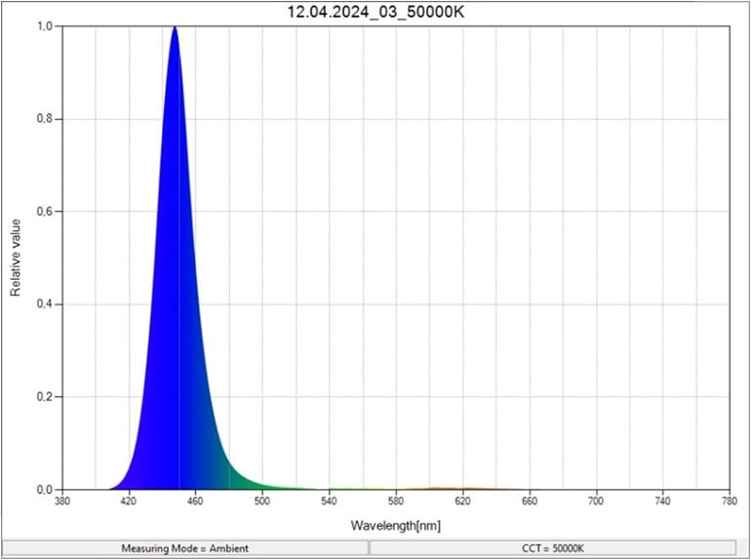Click the 500 wavelength tick label
The width and height of the screenshot is (751, 560).
tap(261, 501)
